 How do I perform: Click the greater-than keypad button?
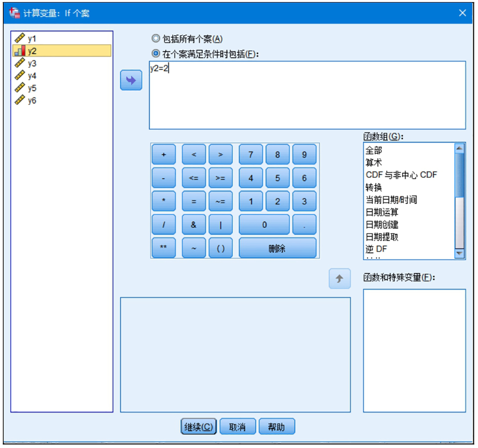(x=221, y=154)
